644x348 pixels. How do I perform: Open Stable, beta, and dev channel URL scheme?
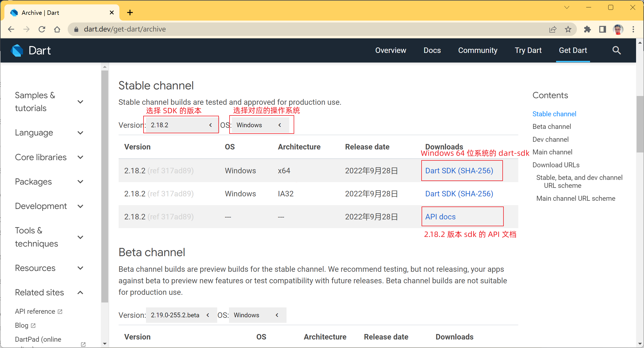tap(579, 182)
